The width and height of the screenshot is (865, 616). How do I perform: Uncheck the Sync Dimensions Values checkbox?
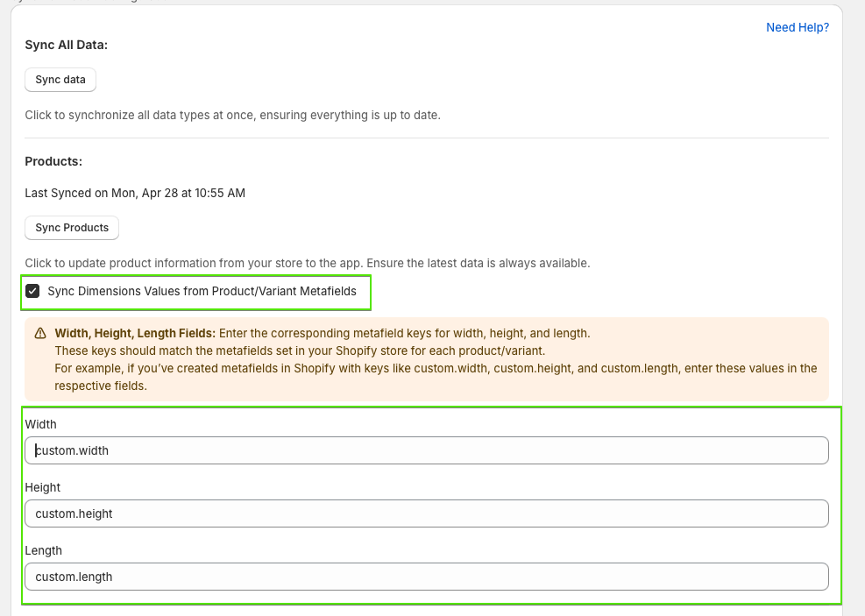[32, 291]
